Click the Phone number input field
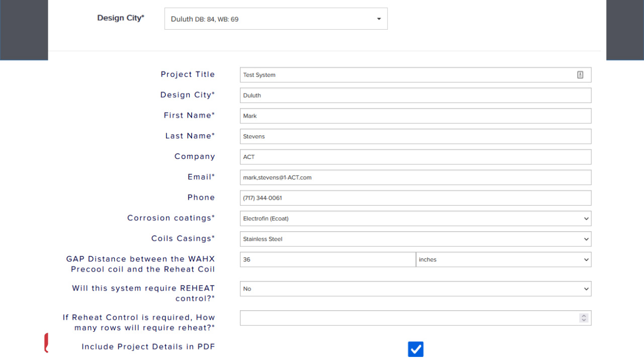The image size is (644, 362). pyautogui.click(x=416, y=198)
